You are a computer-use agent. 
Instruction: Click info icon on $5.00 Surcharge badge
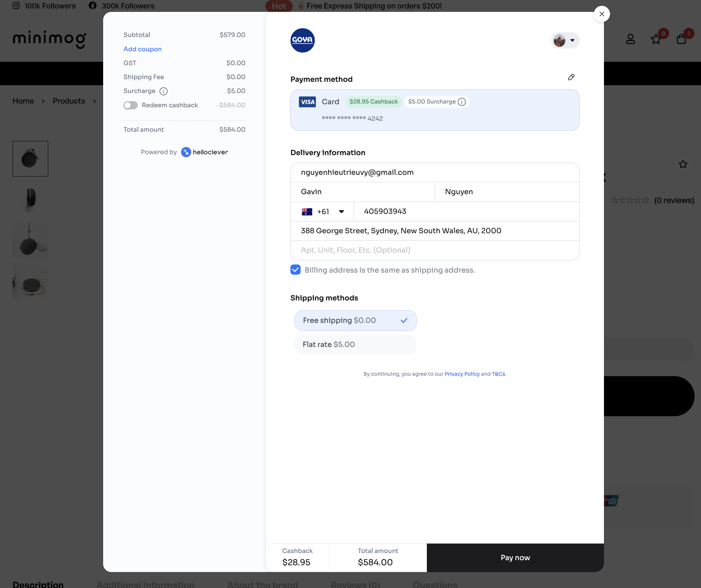[462, 102]
